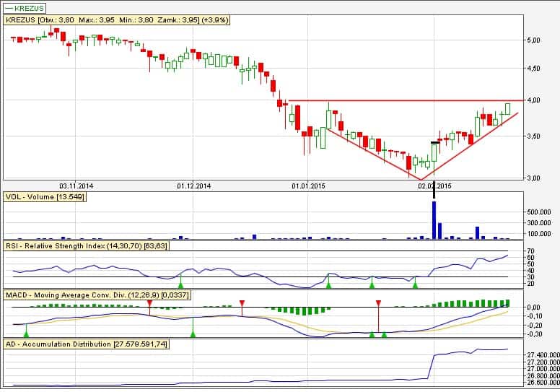The height and width of the screenshot is (392, 560).
Task: Click the rightmost green triangle at MACD panel bottom
Action: pyautogui.click(x=384, y=334)
